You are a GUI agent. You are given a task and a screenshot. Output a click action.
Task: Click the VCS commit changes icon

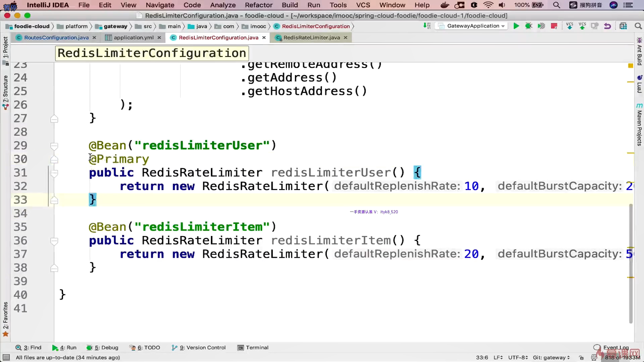pyautogui.click(x=582, y=26)
